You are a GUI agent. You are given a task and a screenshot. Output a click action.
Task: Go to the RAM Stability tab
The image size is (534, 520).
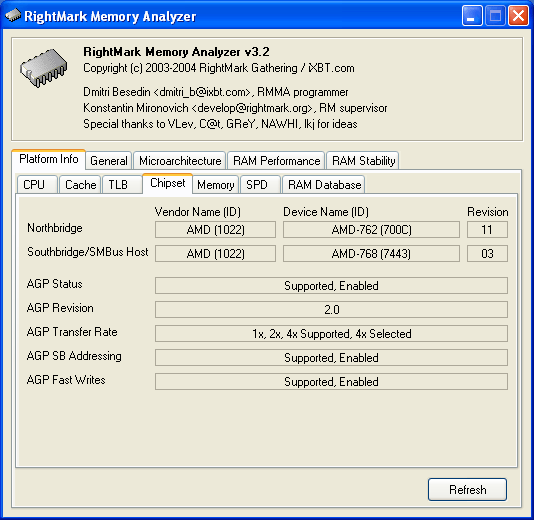[x=363, y=160]
